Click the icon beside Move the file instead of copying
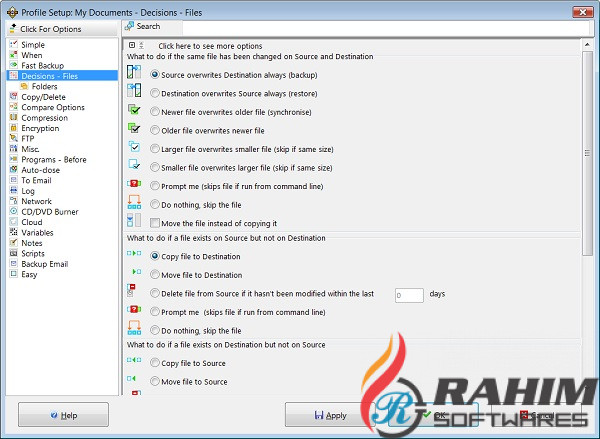 point(134,220)
